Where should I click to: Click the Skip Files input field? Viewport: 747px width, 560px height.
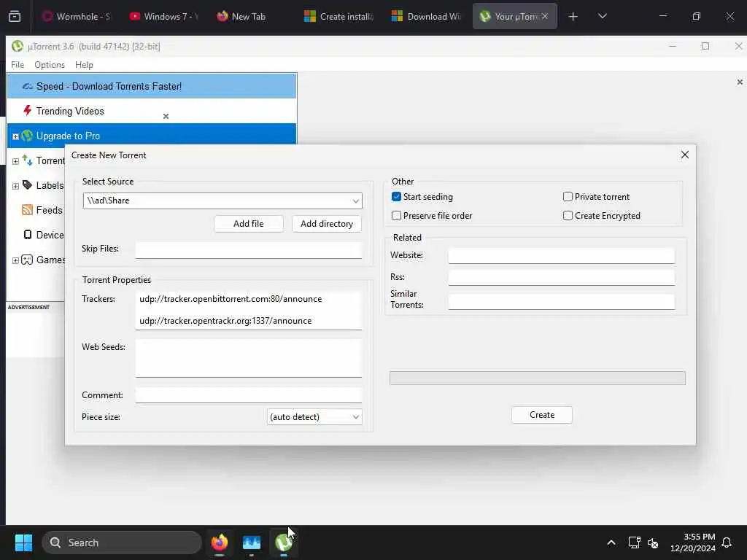pos(248,250)
